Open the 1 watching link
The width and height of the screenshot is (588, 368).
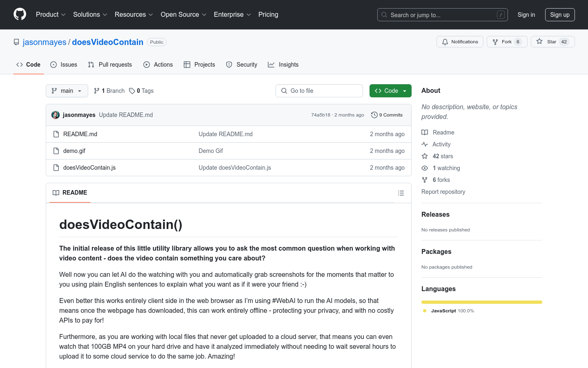click(x=441, y=168)
